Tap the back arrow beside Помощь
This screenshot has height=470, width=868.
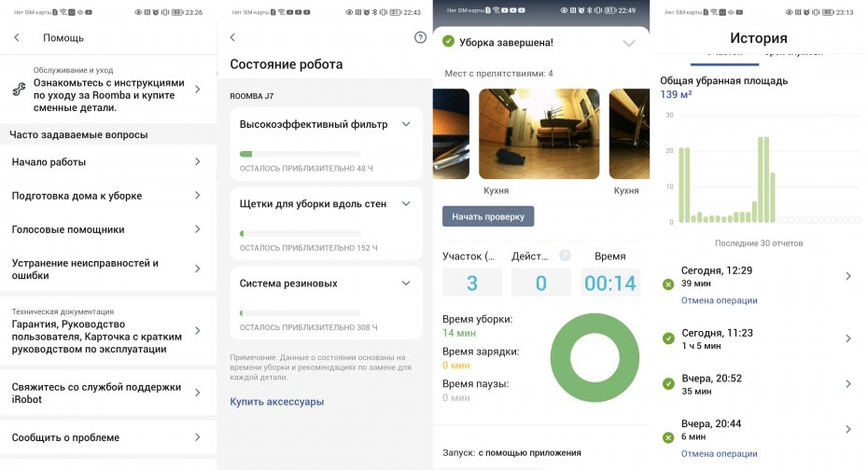(17, 37)
